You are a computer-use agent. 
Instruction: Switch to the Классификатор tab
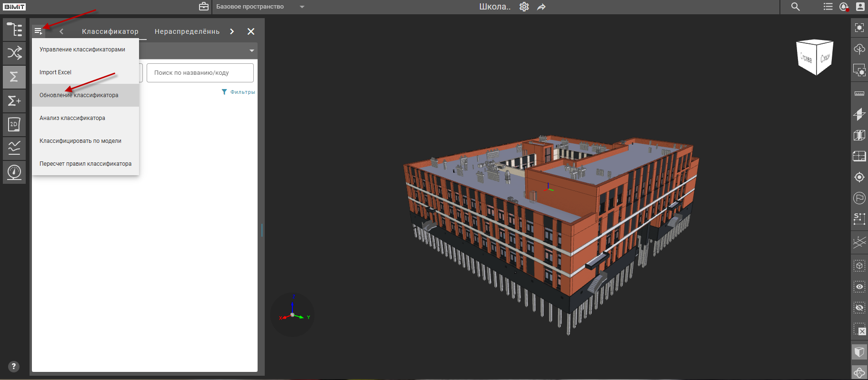(x=110, y=31)
